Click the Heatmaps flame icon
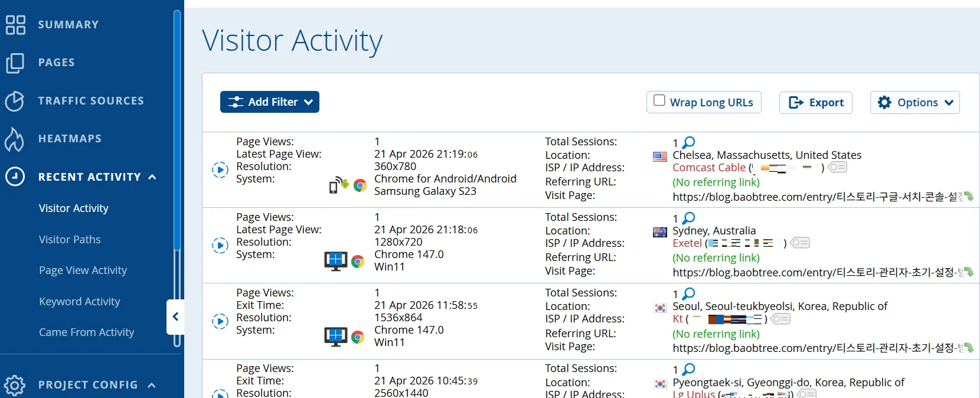980x398 pixels. 14,139
